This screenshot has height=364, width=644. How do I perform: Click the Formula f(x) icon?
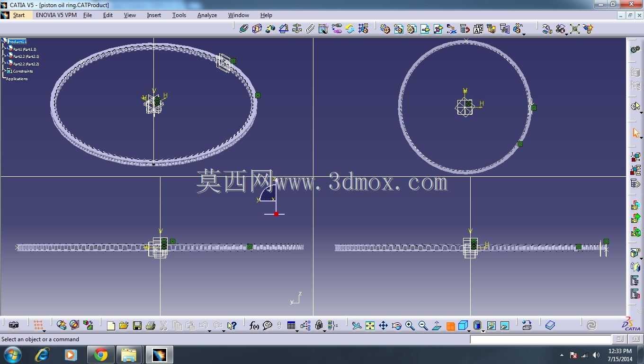click(254, 326)
